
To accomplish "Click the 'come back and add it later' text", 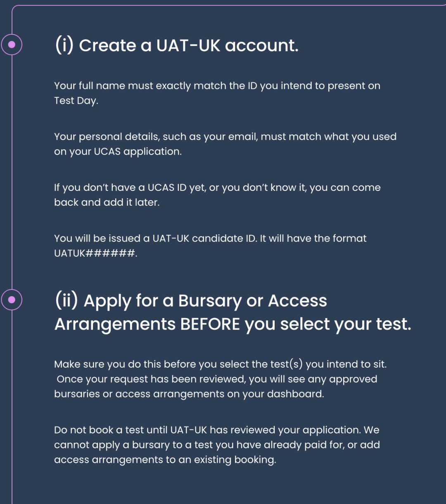I will coord(217,195).
